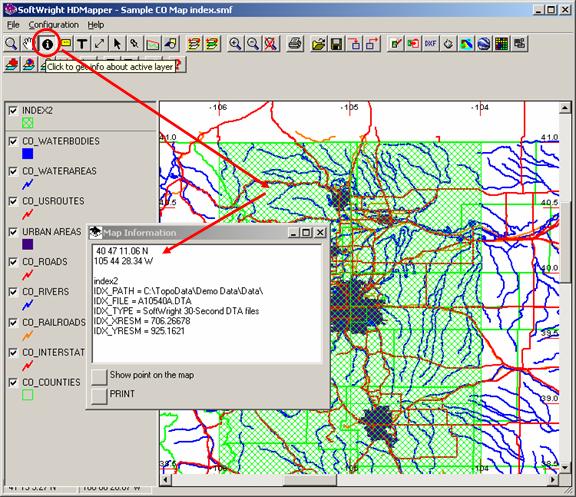This screenshot has height=497, width=576.
Task: Click map vertical scrollbar down arrow
Action: [x=565, y=468]
